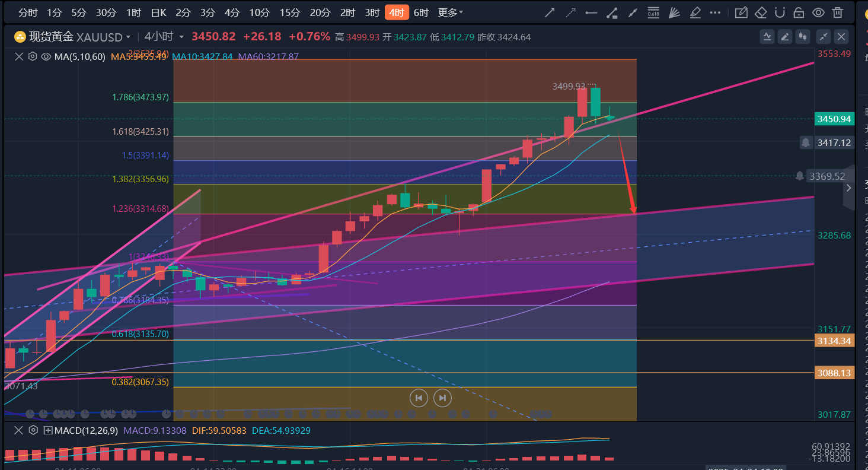868x470 pixels.
Task: Open MACD indicator settings hexagon icon
Action: (x=33, y=430)
